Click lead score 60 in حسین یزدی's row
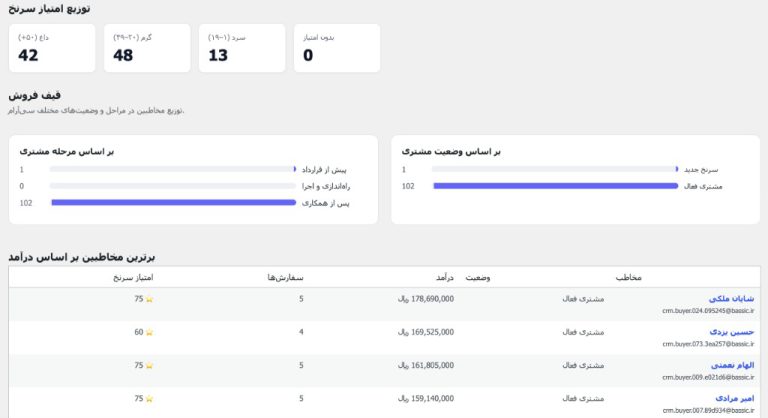Viewport: 768px width, 418px height. (139, 332)
